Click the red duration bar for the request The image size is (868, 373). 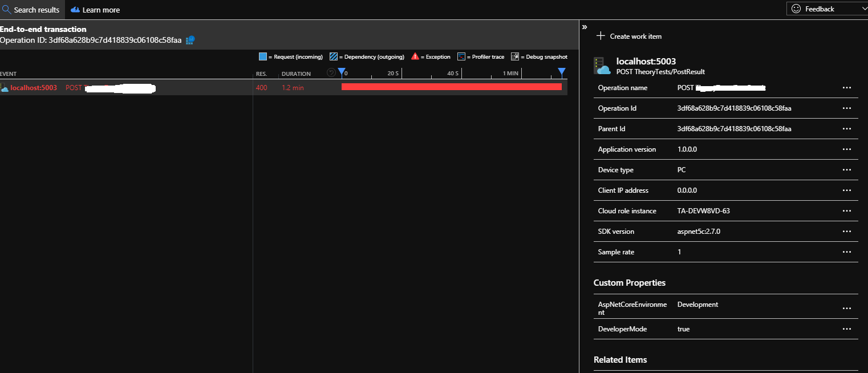[x=451, y=87]
